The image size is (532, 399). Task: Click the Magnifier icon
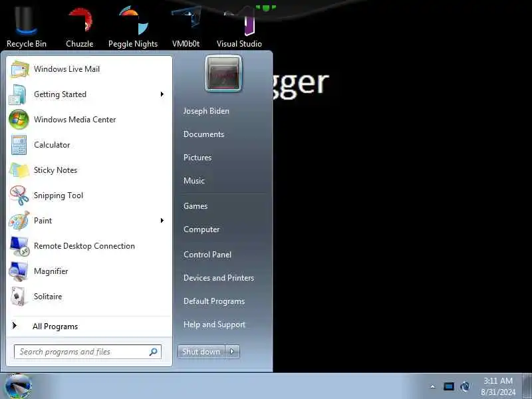click(19, 271)
